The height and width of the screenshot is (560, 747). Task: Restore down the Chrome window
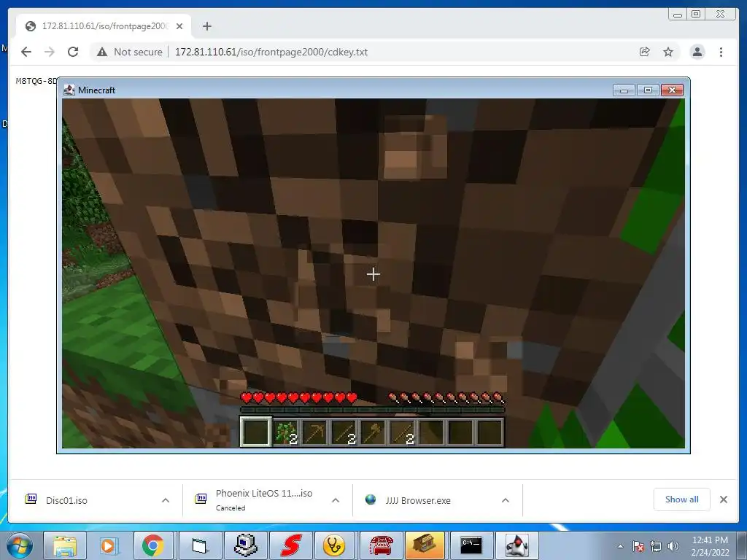[696, 15]
